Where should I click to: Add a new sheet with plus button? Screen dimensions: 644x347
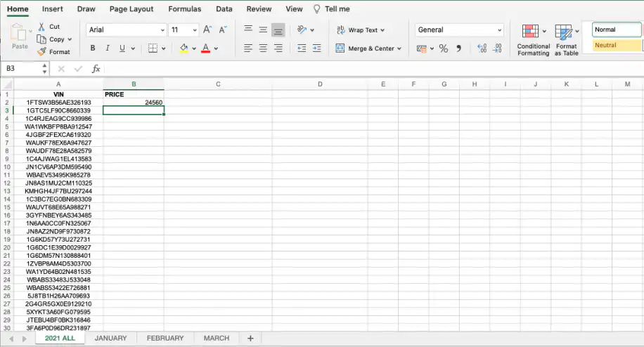pyautogui.click(x=250, y=338)
